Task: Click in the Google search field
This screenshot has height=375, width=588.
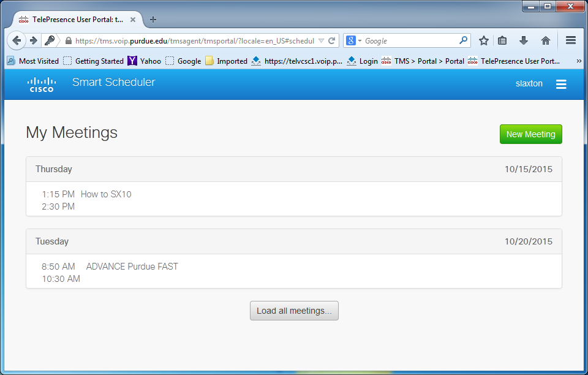Action: 410,41
